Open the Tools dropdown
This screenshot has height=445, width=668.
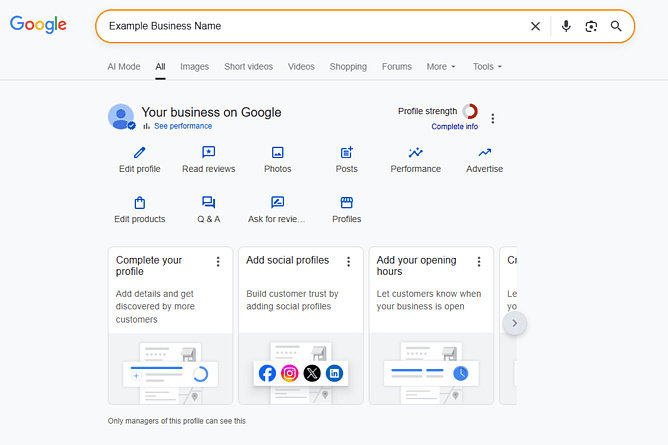click(487, 67)
